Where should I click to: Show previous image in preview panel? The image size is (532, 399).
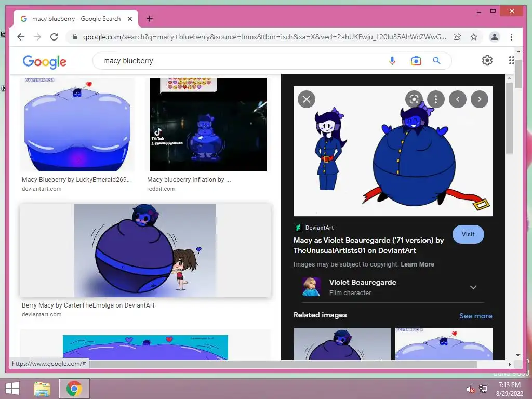458,99
